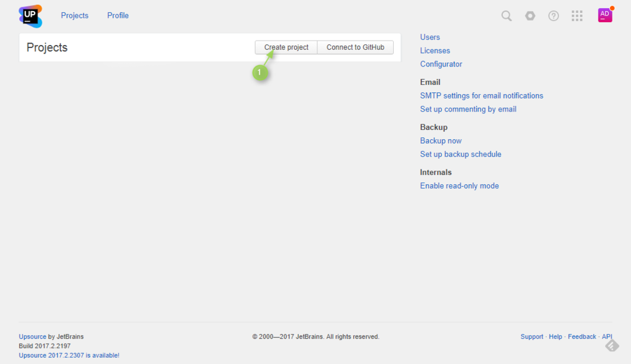Open the help question mark icon

[554, 15]
